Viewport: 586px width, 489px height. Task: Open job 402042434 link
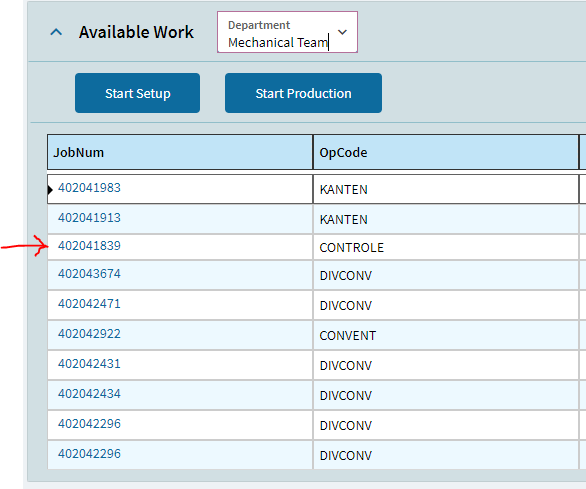point(89,393)
